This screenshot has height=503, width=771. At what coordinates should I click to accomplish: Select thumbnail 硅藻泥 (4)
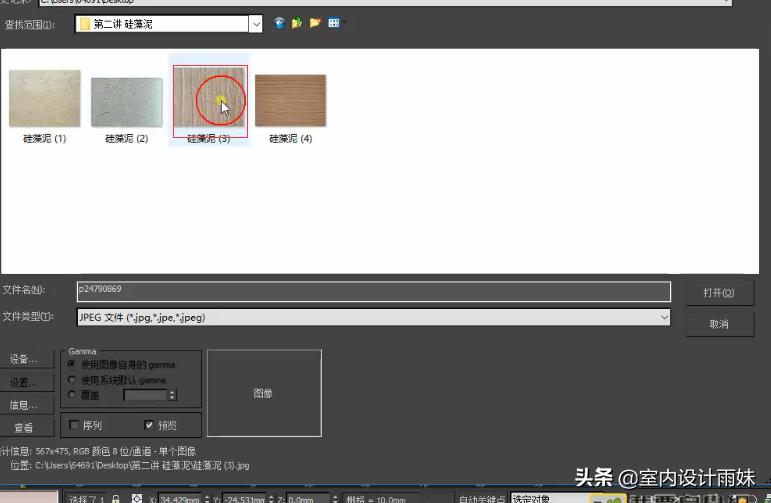tap(291, 100)
